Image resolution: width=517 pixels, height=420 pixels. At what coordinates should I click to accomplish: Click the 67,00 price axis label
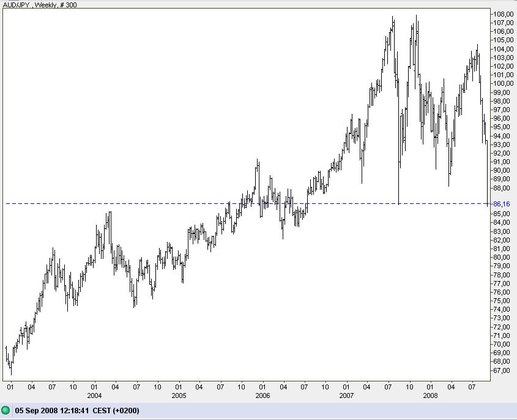502,370
